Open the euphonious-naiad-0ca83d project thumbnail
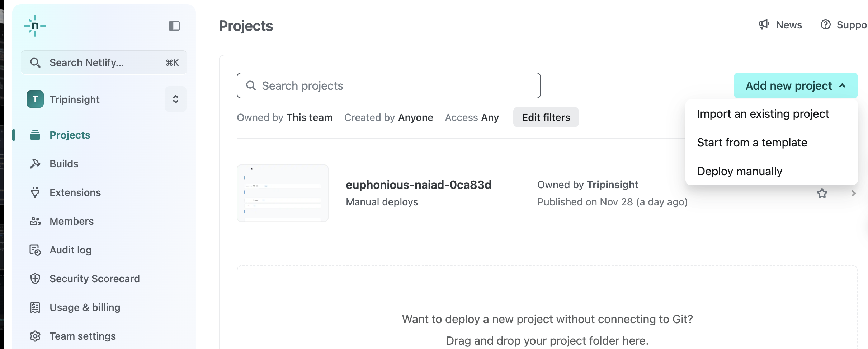Screen dimensions: 868x349 pyautogui.click(x=283, y=193)
